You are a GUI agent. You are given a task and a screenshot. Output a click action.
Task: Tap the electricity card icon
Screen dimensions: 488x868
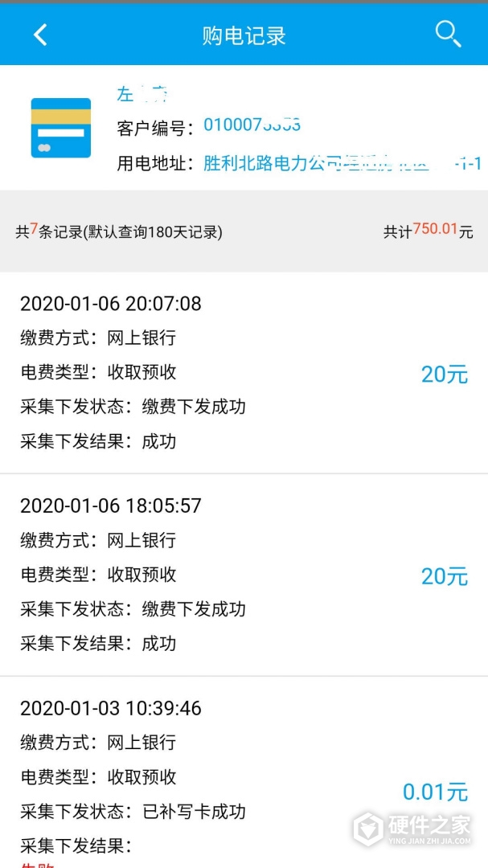(x=60, y=128)
